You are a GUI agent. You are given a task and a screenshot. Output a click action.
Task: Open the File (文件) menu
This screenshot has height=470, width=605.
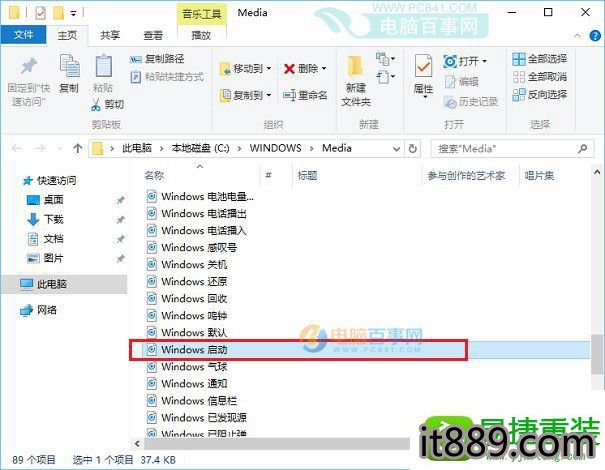[x=24, y=35]
